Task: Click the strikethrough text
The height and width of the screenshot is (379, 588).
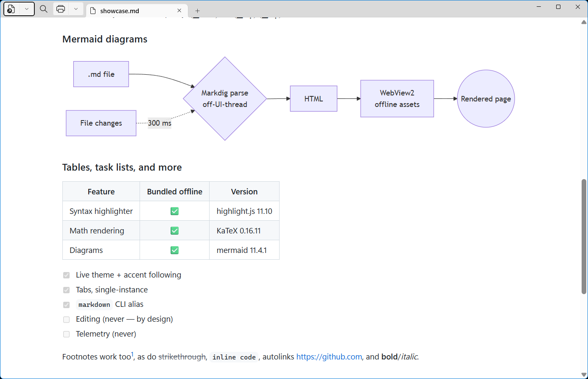Action: (182, 357)
